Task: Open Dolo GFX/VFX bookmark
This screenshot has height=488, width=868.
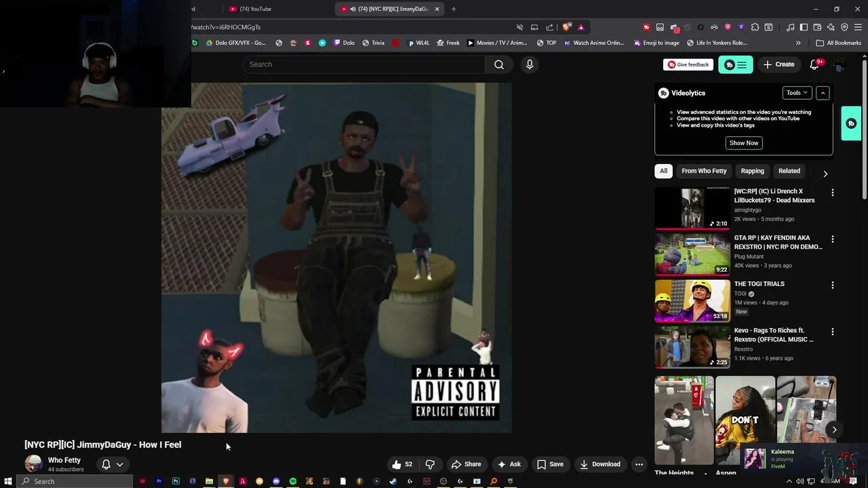Action: point(235,43)
